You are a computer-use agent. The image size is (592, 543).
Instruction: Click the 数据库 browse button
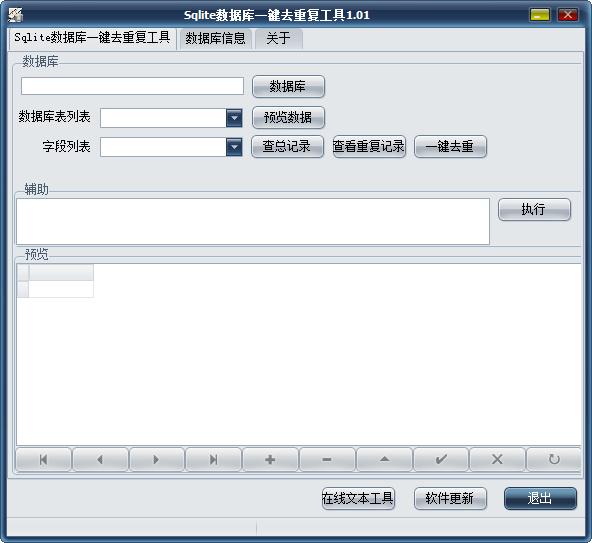tap(288, 86)
